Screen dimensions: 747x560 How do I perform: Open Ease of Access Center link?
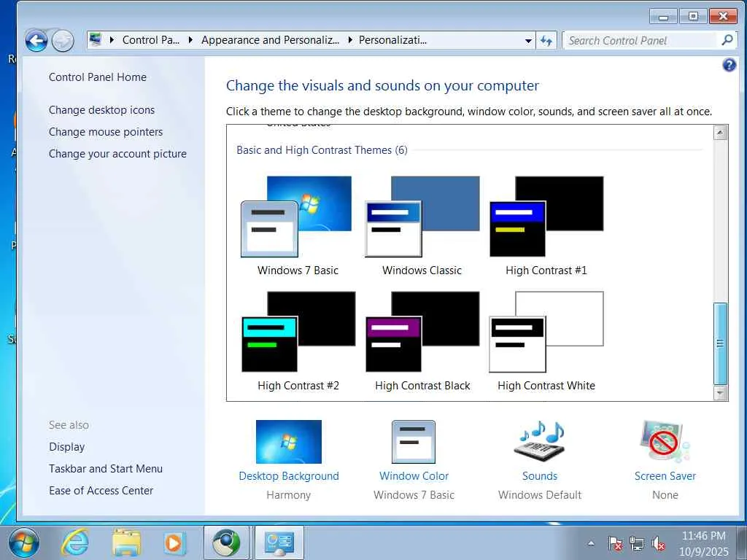pyautogui.click(x=101, y=491)
